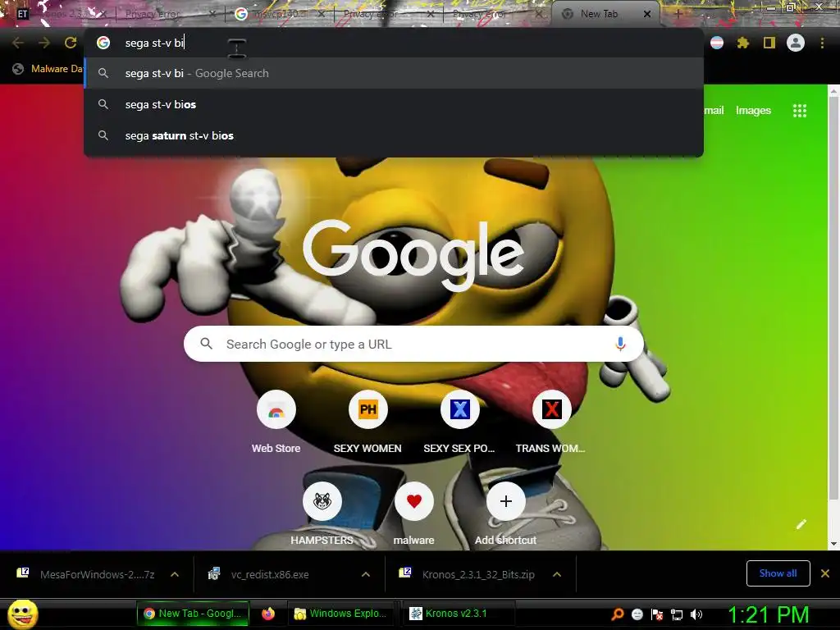The height and width of the screenshot is (630, 840).
Task: Click the magnifier tray icon
Action: point(618,614)
